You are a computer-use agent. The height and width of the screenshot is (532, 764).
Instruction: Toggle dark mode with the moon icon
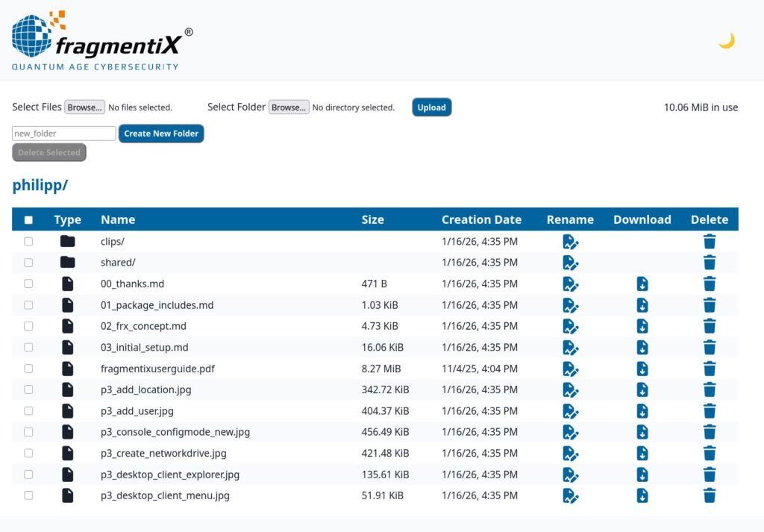[726, 41]
